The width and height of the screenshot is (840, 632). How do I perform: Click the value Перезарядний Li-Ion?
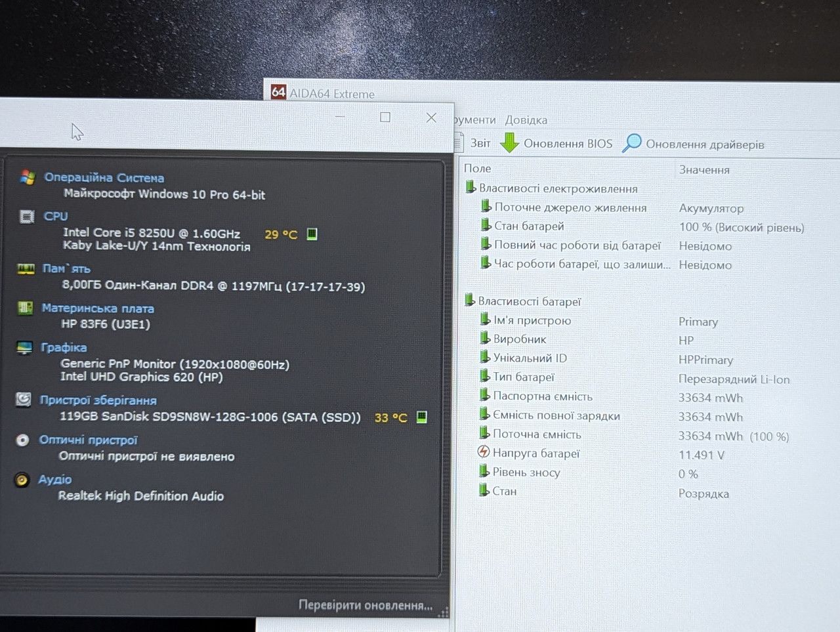click(x=734, y=379)
